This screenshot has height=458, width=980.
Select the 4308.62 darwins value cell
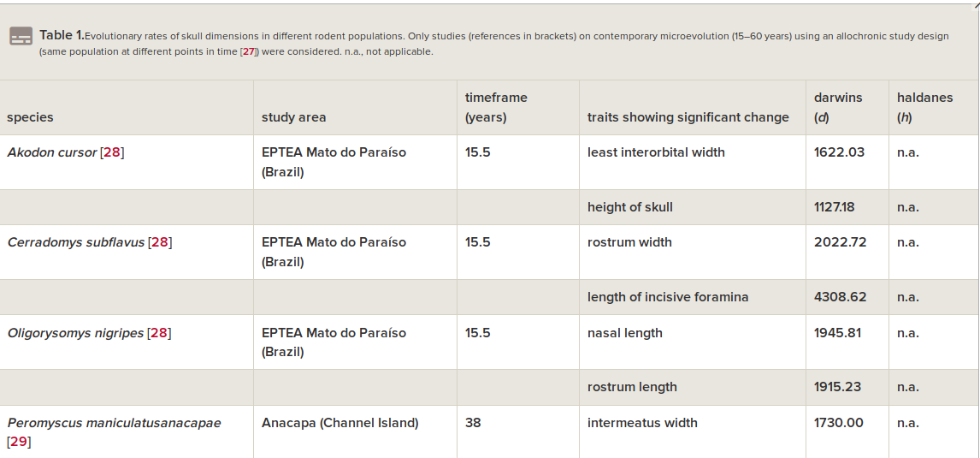click(847, 297)
